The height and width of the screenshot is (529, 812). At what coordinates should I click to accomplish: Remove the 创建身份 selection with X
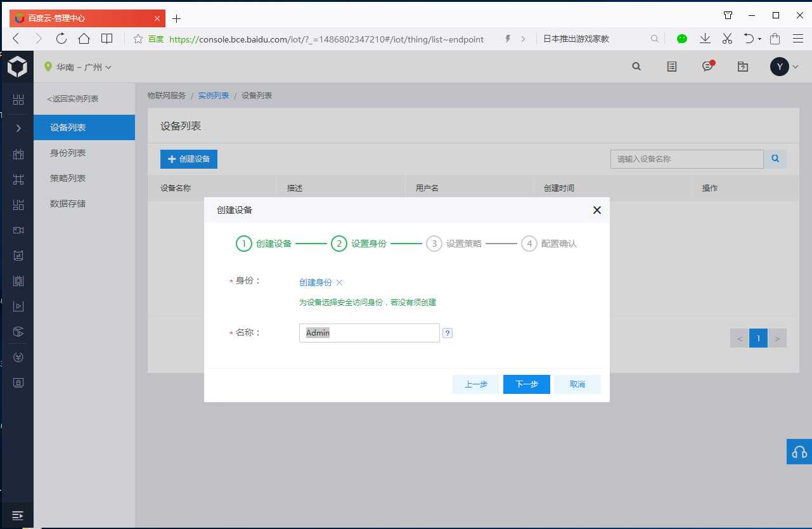click(x=339, y=283)
